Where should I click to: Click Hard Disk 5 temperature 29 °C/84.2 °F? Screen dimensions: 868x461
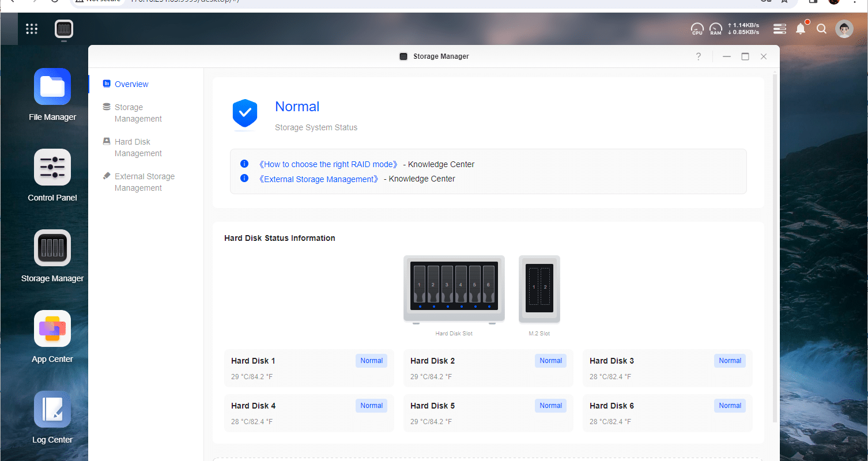431,422
